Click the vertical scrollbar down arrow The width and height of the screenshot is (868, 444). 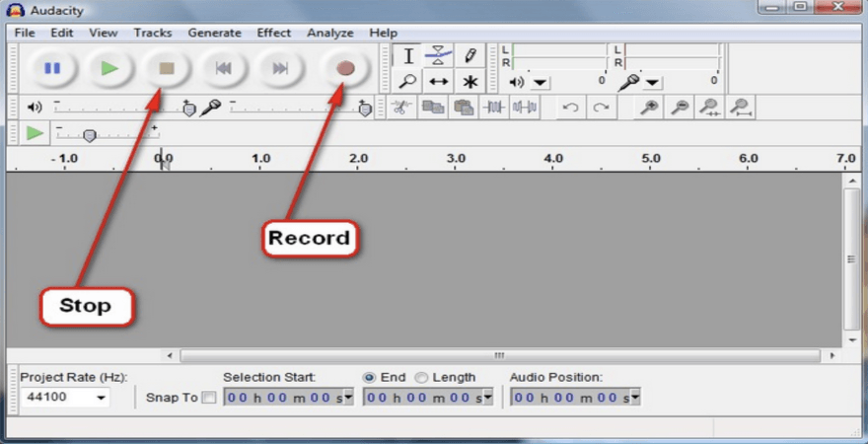pyautogui.click(x=851, y=339)
